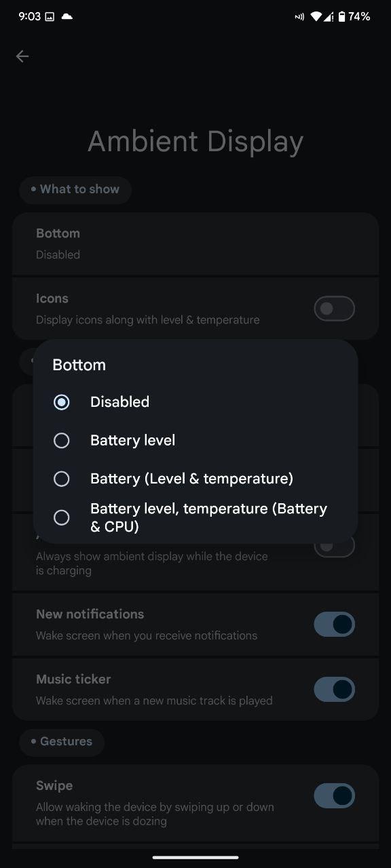Tap the mobile signal strength icon

point(329,16)
